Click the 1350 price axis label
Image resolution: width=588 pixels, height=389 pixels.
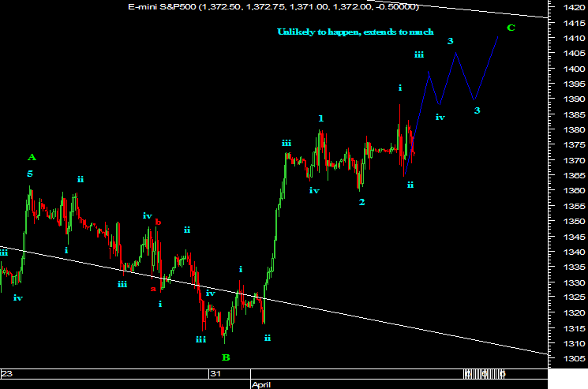tap(574, 221)
